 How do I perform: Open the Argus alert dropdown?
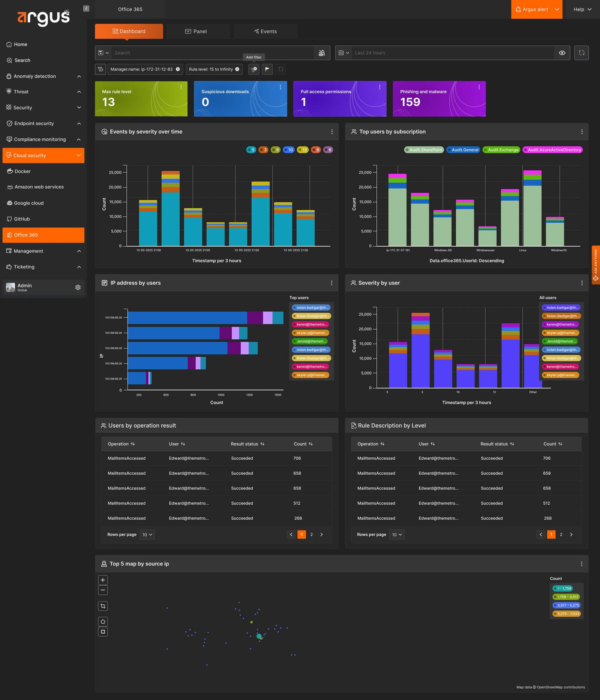pos(537,9)
